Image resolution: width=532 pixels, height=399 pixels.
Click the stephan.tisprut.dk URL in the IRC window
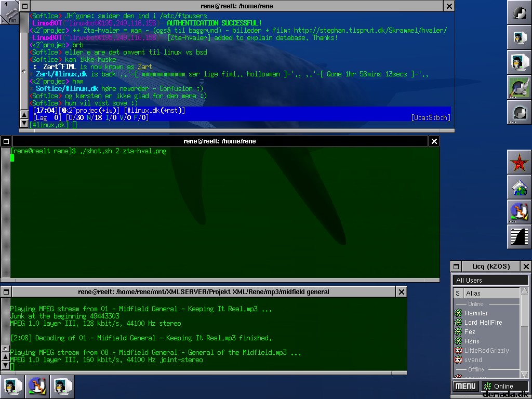click(x=370, y=30)
